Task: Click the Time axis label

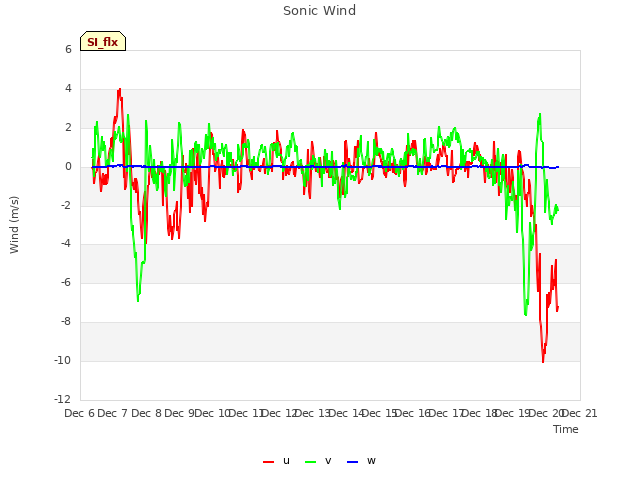Action: point(566,429)
